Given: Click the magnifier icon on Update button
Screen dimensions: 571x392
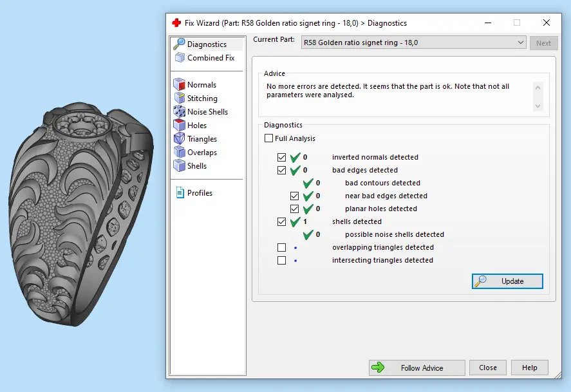Looking at the screenshot, I should click(480, 281).
